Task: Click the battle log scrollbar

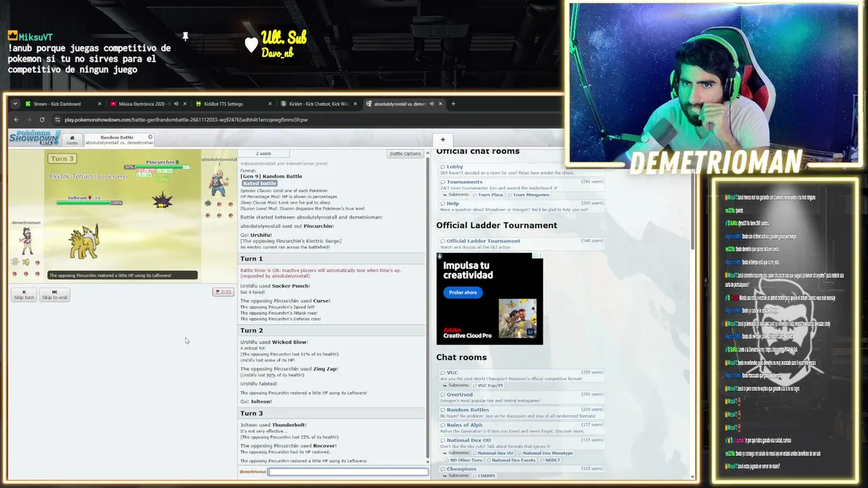Action: click(427, 308)
